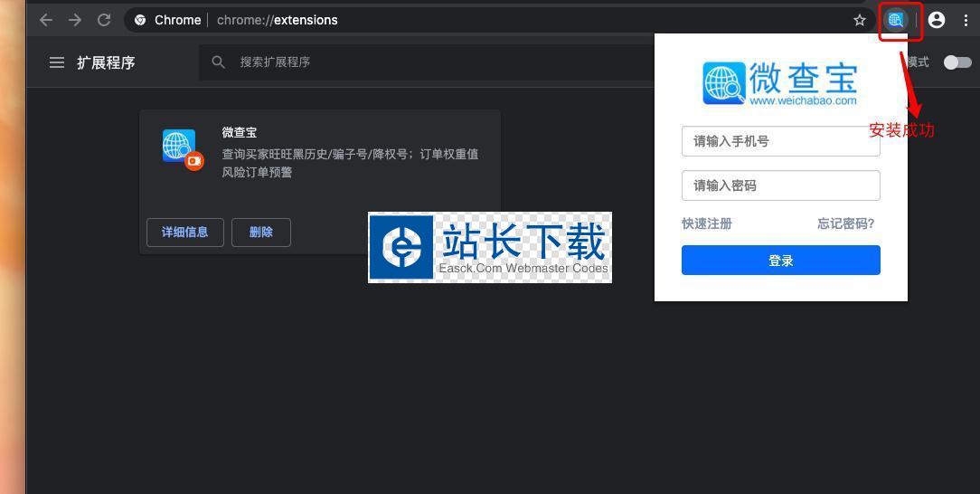
Task: Click the 忘记密码? link
Action: (x=845, y=223)
